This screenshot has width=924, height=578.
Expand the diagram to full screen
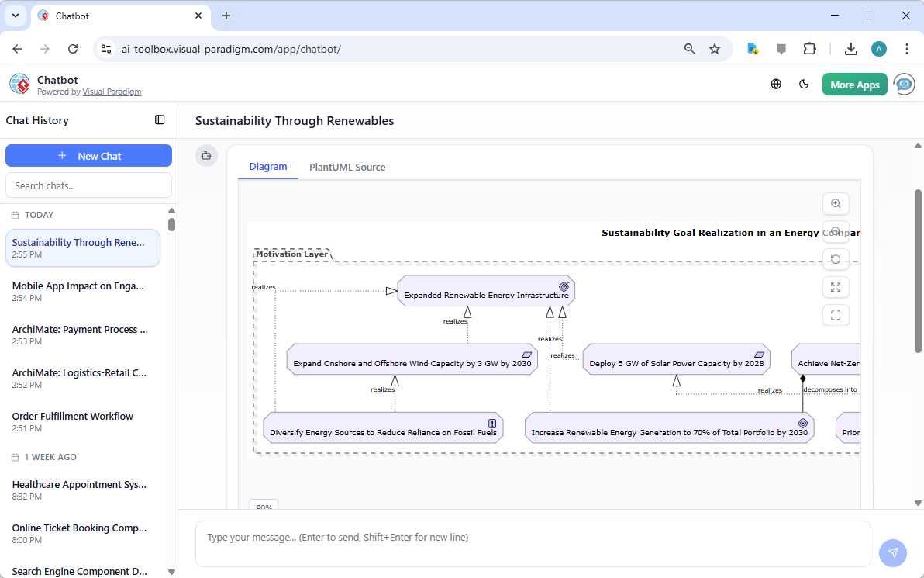[836, 287]
